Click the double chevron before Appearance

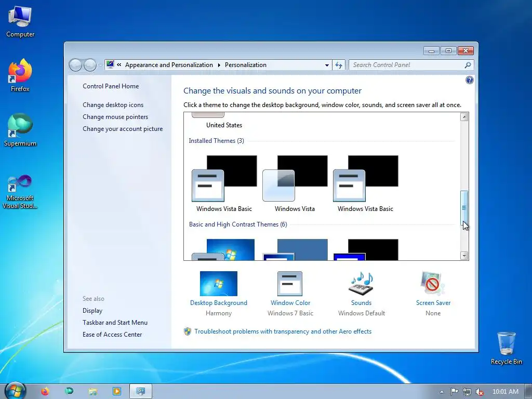click(x=119, y=64)
